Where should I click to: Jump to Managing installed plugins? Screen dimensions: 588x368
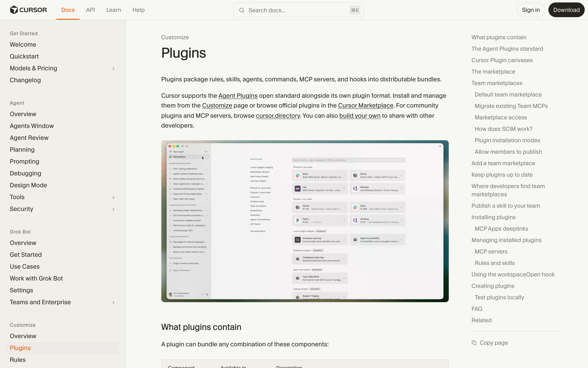506,240
